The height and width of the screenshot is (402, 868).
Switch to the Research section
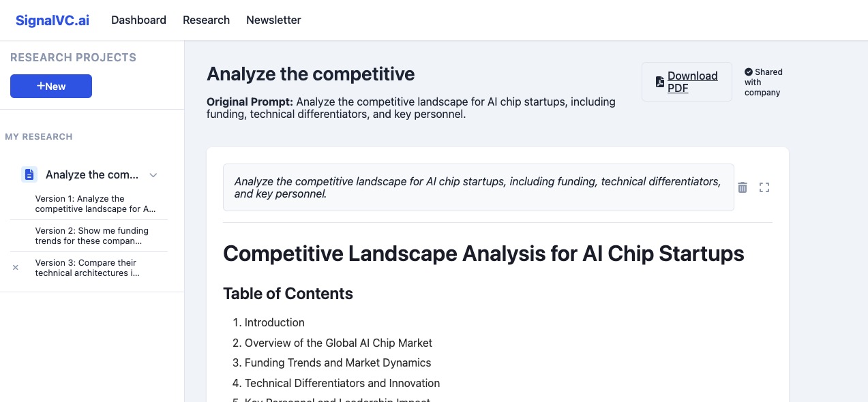[206, 20]
